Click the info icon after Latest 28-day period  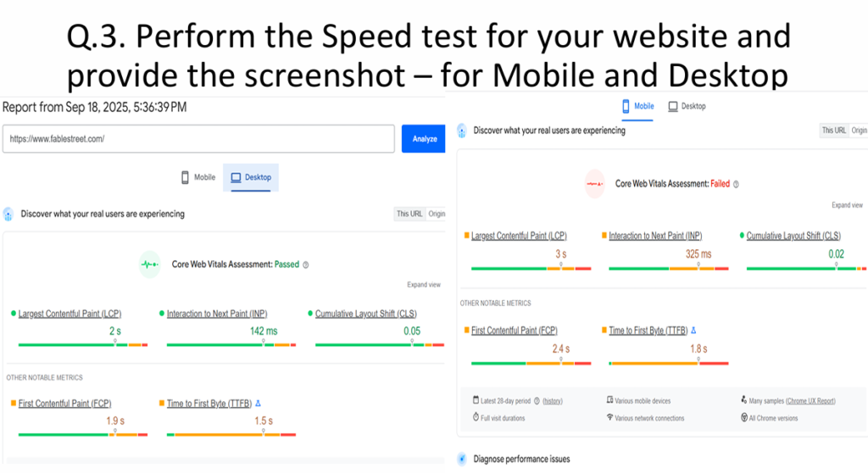(537, 401)
